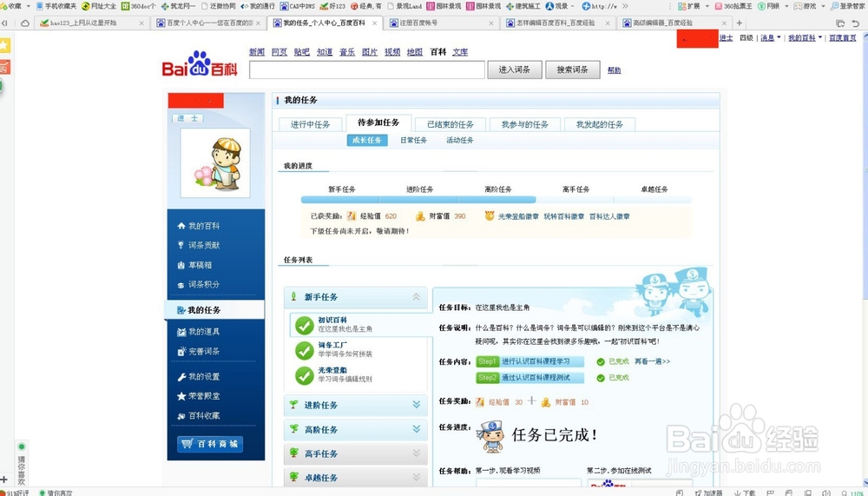The width and height of the screenshot is (868, 496).
Task: Click the 搜索词条 button
Action: point(572,69)
